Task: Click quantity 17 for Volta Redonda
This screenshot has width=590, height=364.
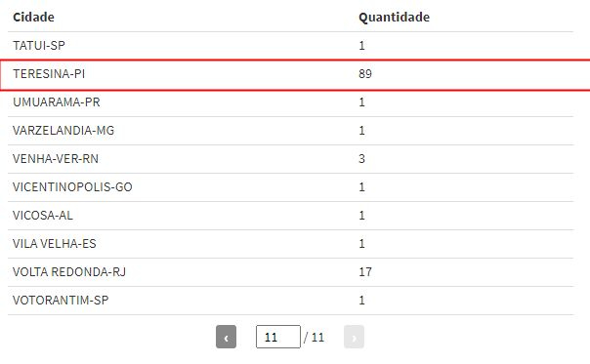Action: (x=365, y=272)
